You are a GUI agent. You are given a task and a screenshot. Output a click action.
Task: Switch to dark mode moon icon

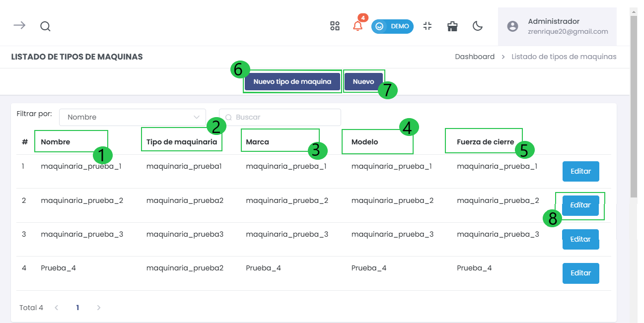pos(478,26)
